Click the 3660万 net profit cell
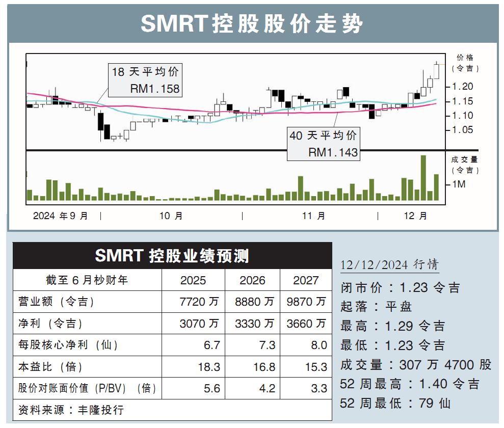Viewport: 504px width, 428px height. click(306, 323)
